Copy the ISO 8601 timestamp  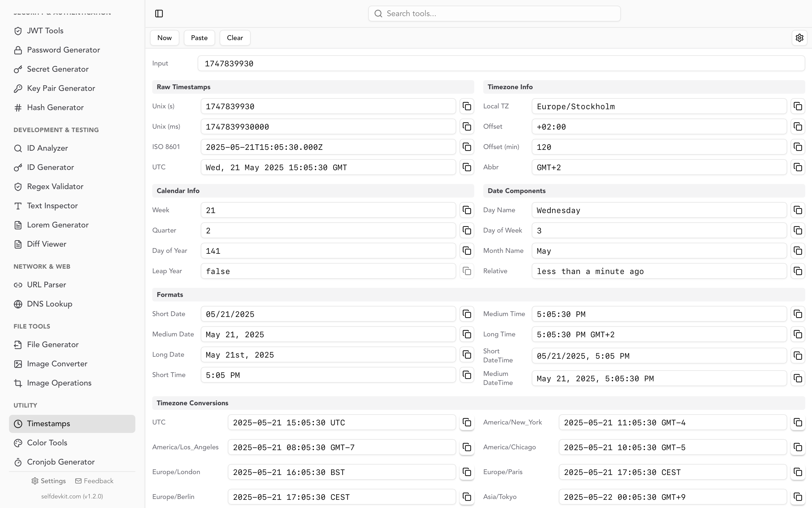(467, 147)
